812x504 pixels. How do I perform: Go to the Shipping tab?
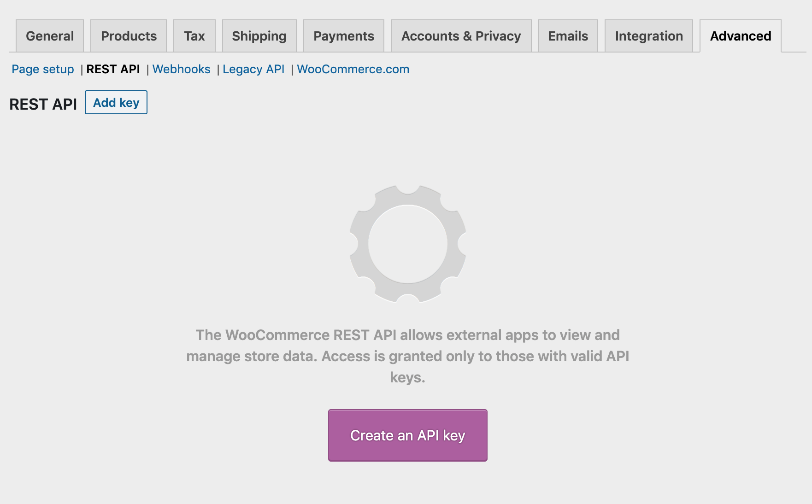259,36
